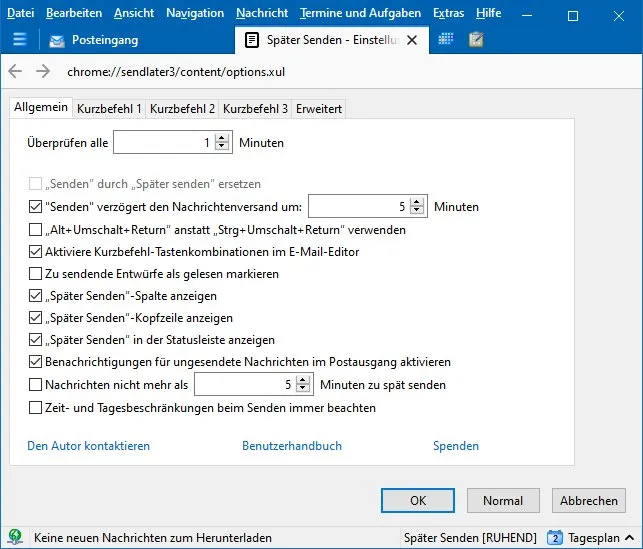Screen dimensions: 643x549
Task: Increase Überprüfen alle minutes with up arrow
Action: pos(222,138)
